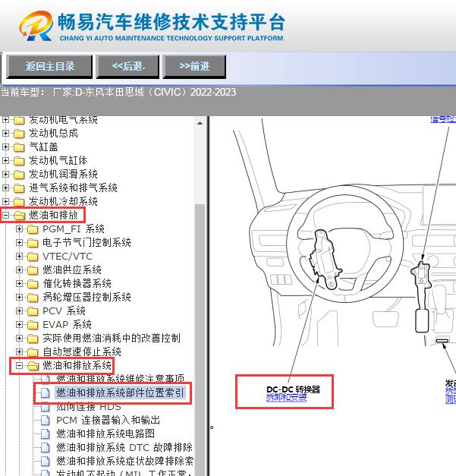Viewport: 456px width, 476px height.
Task: Click the tree panel scroll-up arrow
Action: pyautogui.click(x=200, y=123)
